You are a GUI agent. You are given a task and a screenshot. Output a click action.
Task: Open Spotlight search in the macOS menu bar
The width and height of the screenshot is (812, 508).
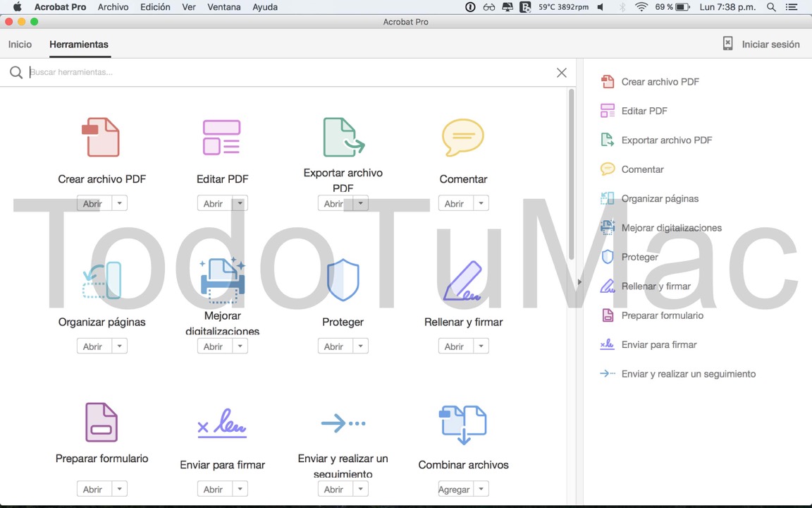(x=771, y=7)
